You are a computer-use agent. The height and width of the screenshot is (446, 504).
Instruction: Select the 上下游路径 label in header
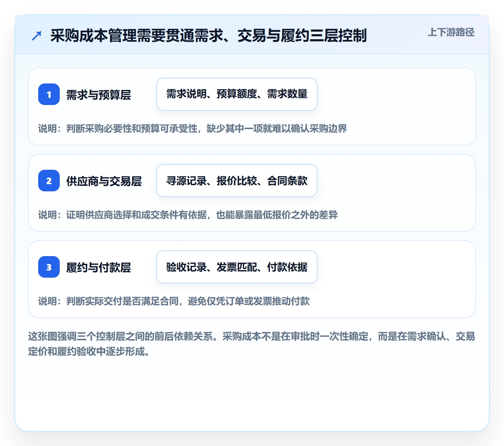tap(451, 32)
